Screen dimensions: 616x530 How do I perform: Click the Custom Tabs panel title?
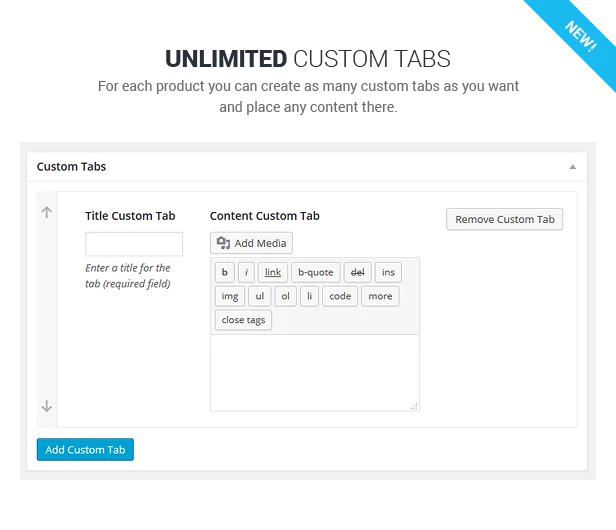pyautogui.click(x=71, y=167)
